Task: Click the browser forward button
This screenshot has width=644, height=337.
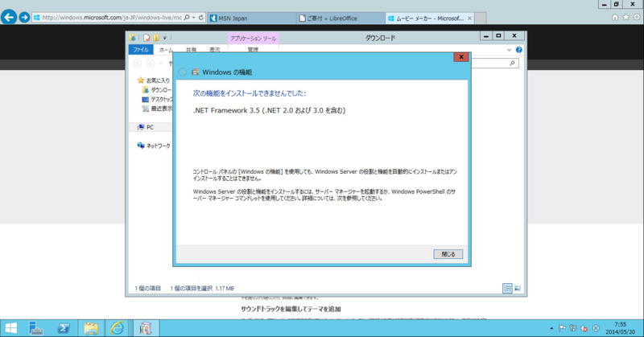Action: click(x=24, y=17)
